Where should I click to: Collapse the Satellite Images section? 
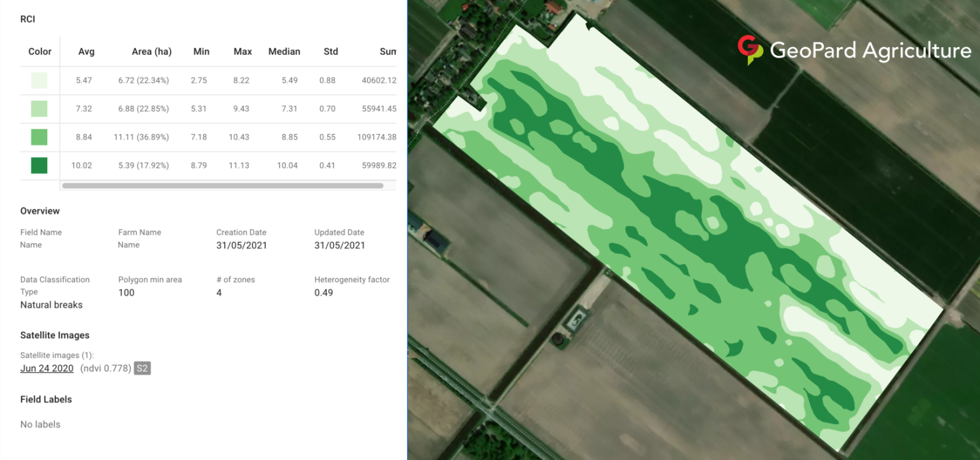[54, 335]
